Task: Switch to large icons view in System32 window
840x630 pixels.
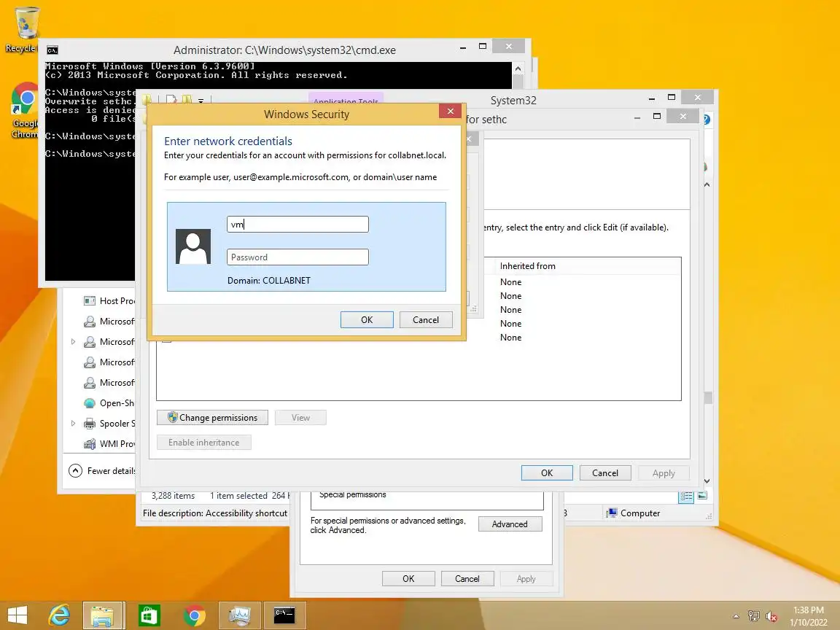Action: (702, 496)
